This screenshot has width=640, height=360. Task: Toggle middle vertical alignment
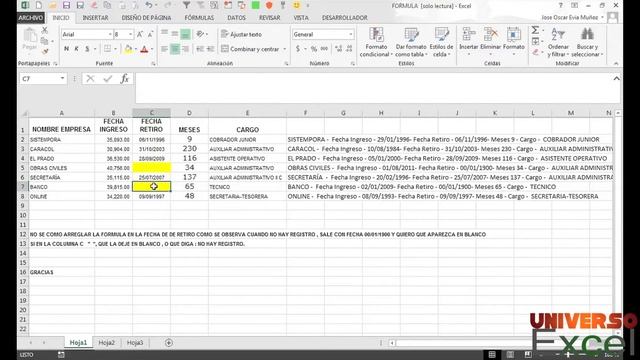pos(175,34)
